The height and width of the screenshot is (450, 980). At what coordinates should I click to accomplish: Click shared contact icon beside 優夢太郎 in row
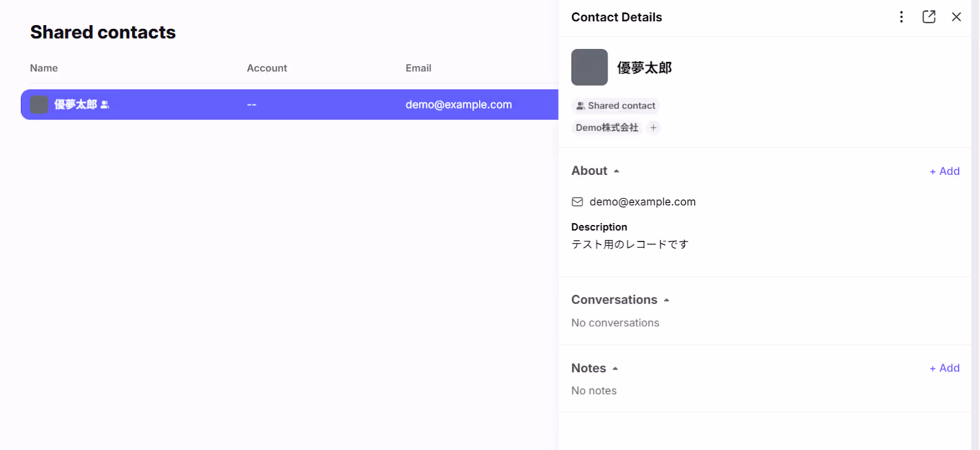tap(105, 105)
